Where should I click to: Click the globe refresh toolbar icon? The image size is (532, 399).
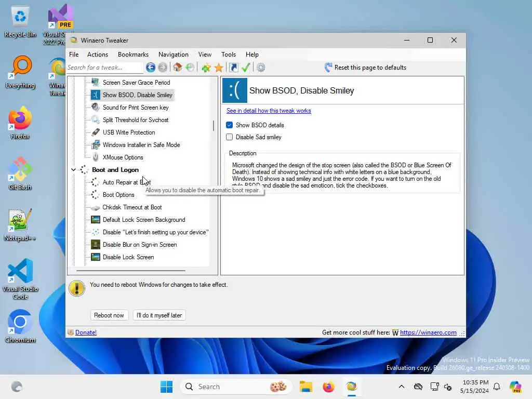[190, 68]
